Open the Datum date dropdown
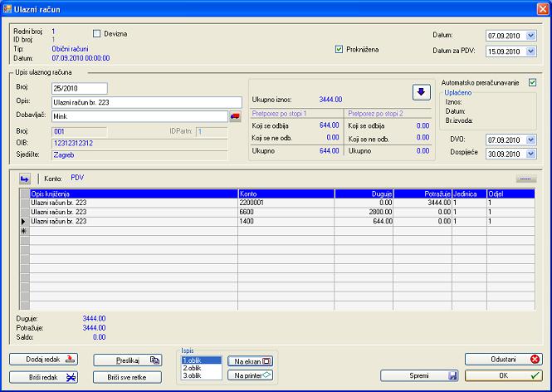The image size is (552, 392). (x=531, y=37)
